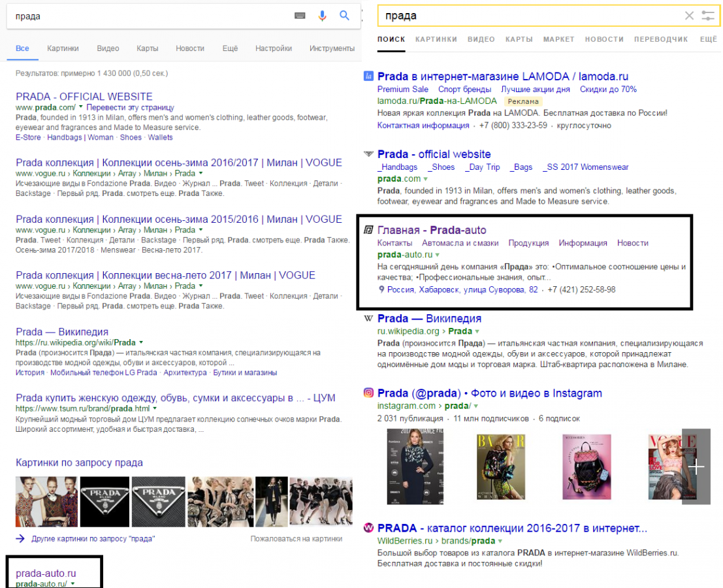Click Lamoda favicon beside ad result
Screen dimensions: 723x588
(x=368, y=76)
